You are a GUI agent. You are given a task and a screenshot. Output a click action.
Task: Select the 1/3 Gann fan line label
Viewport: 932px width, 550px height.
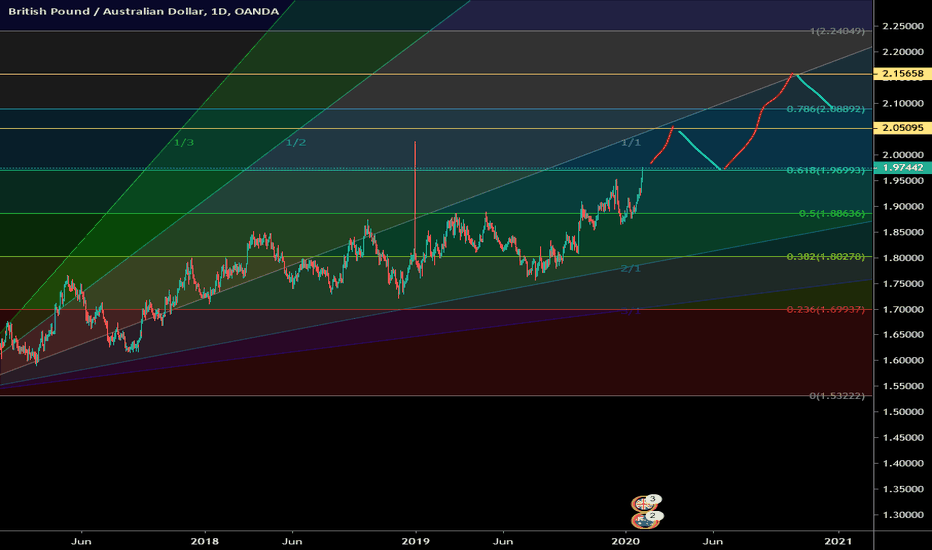coord(184,143)
